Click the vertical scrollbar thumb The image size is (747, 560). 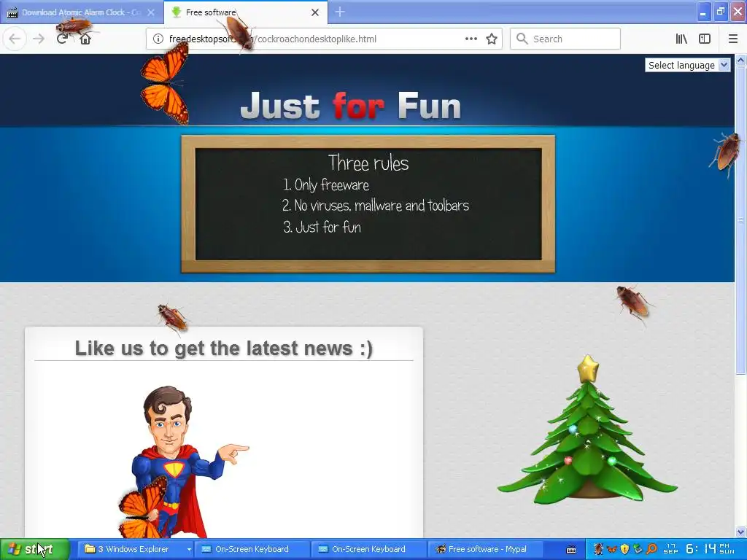(740, 220)
